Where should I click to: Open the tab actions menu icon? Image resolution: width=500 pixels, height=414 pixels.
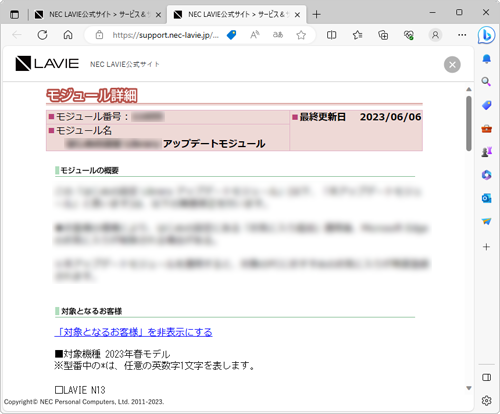14,15
